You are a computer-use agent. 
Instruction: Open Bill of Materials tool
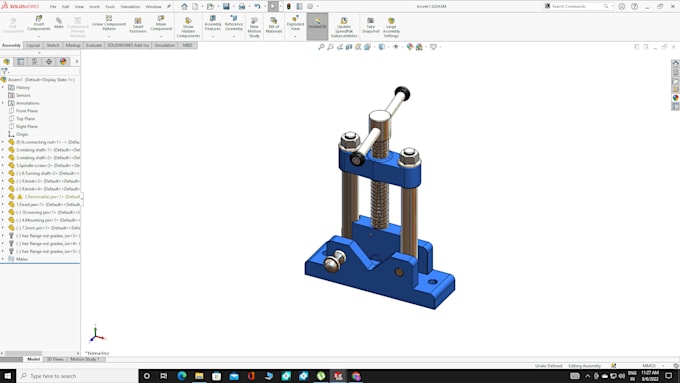tap(274, 25)
